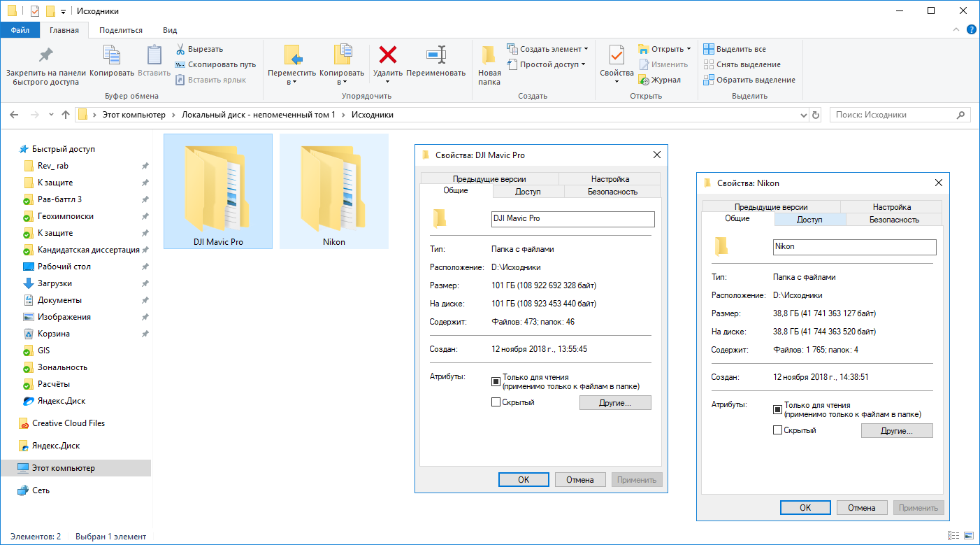Switch to Поделиться ribbon tab
The image size is (980, 545).
121,30
